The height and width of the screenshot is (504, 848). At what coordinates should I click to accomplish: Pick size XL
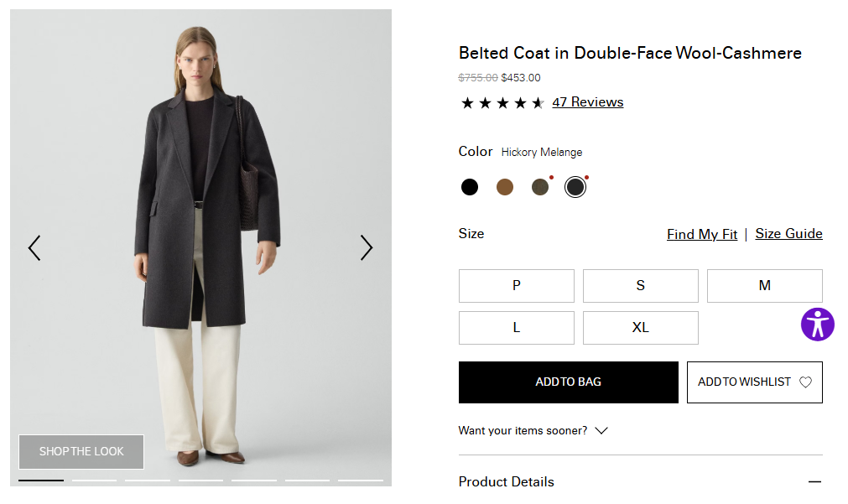640,328
